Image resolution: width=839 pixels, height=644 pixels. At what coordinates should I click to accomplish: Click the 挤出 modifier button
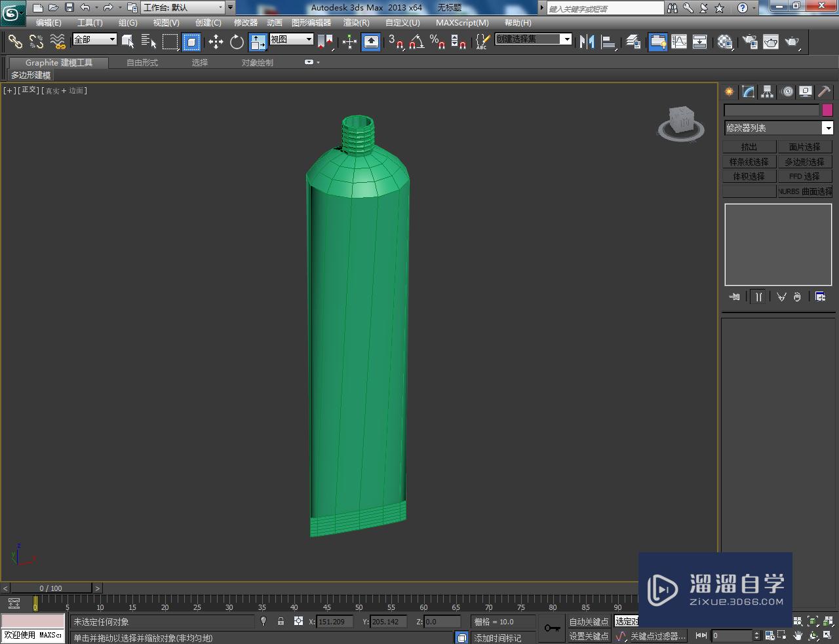pos(749,147)
